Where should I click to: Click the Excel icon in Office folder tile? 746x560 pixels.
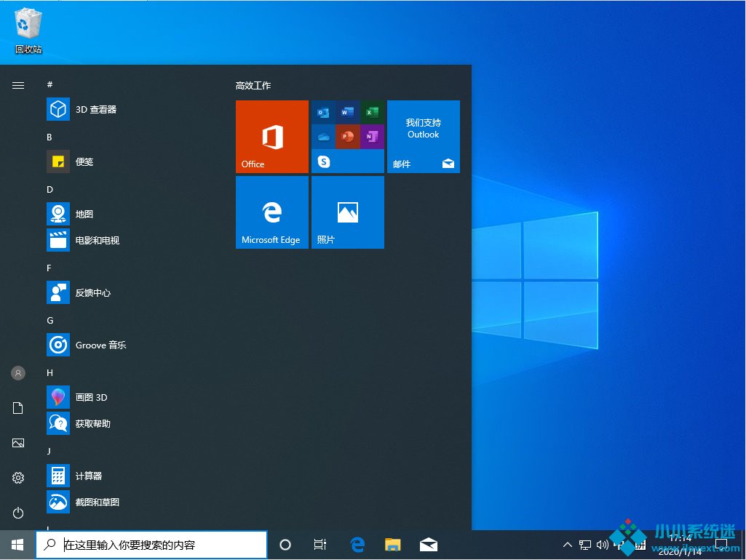372,113
